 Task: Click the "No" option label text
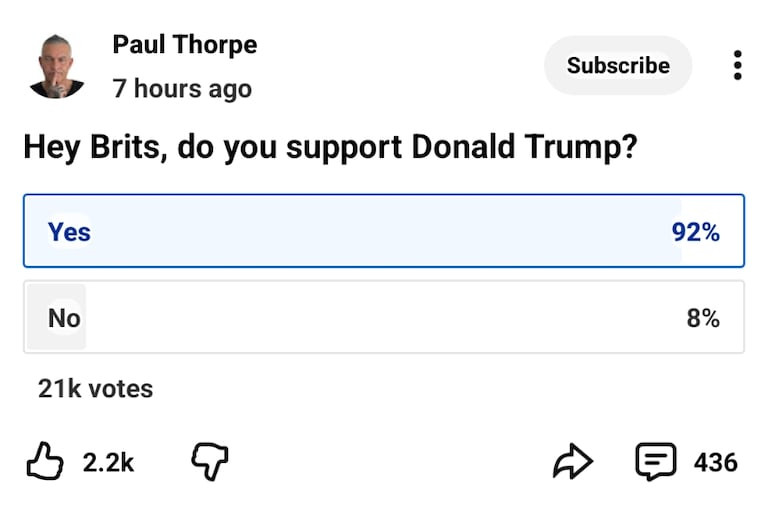pyautogui.click(x=64, y=318)
